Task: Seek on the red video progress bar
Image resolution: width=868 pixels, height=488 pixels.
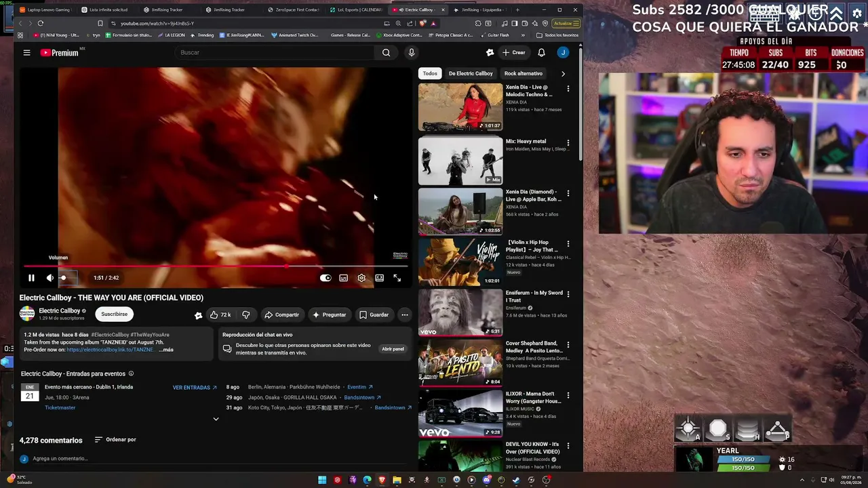Action: coord(216,266)
